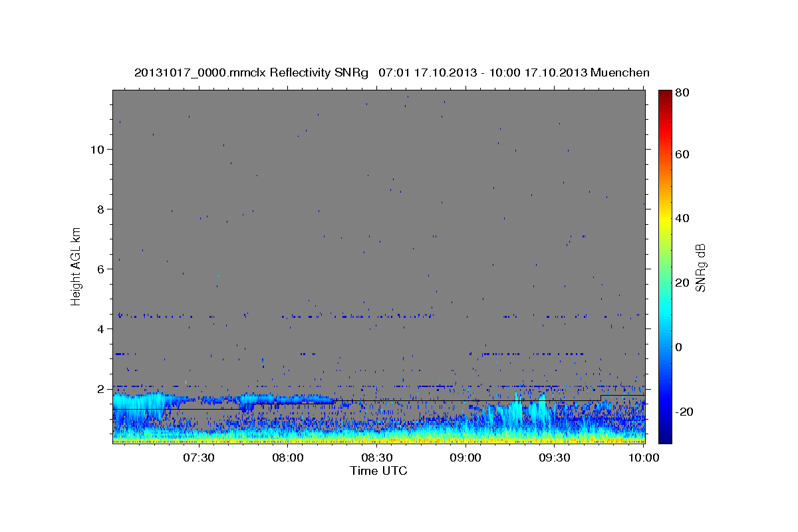Click the 08:00 time tick label
798x532 pixels.
tap(288, 458)
